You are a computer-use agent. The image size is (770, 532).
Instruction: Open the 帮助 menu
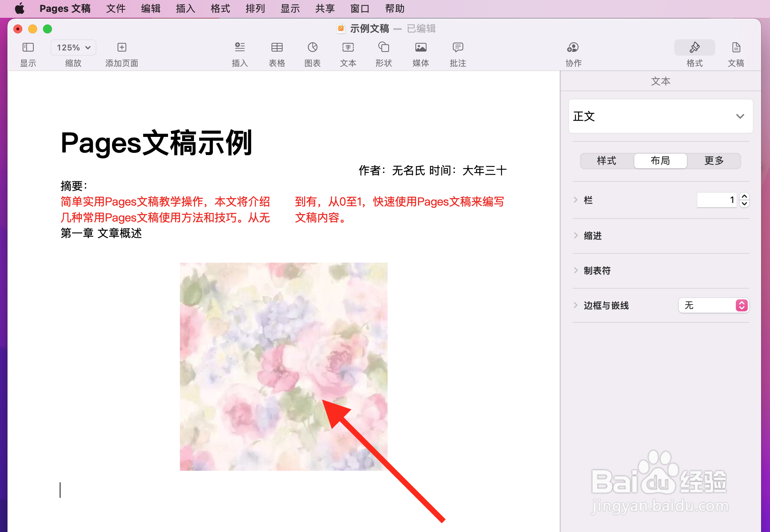pyautogui.click(x=395, y=8)
